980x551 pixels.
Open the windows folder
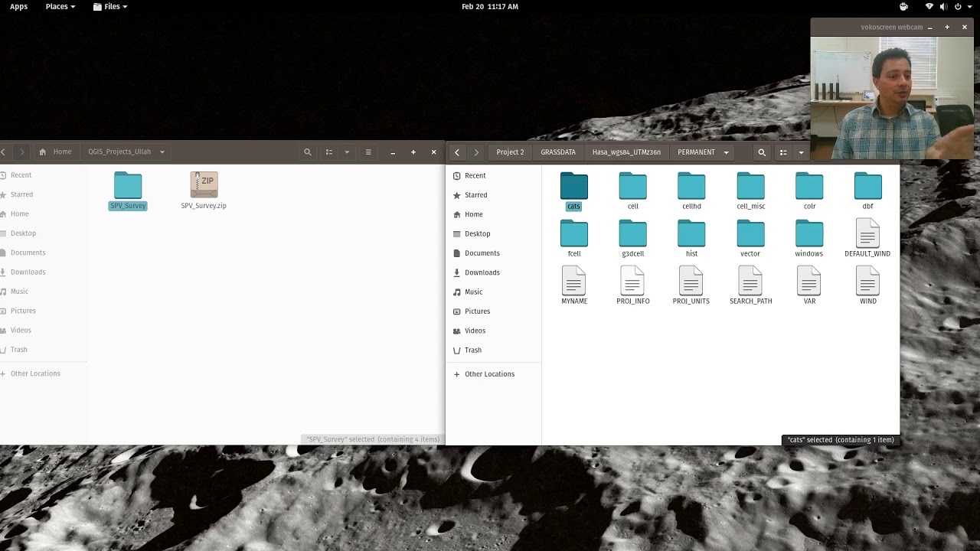(809, 239)
